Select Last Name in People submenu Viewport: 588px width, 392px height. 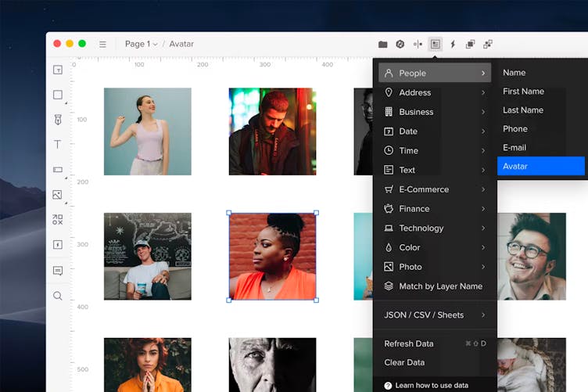(x=541, y=110)
